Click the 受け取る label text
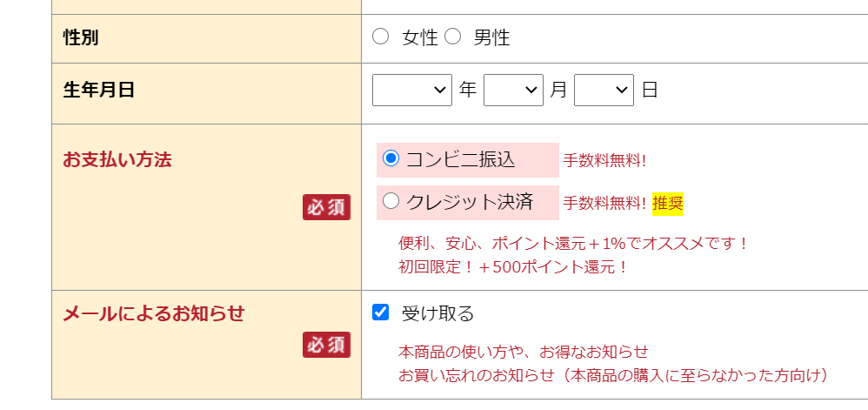Viewport: 868px width, 410px height. tap(437, 313)
